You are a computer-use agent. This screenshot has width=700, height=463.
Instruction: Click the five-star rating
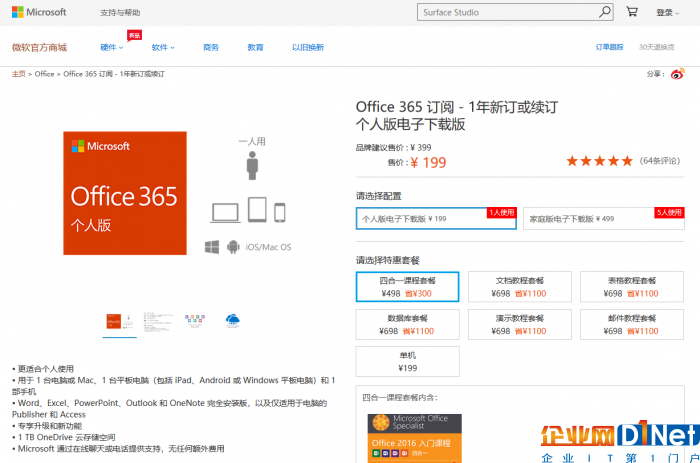600,161
